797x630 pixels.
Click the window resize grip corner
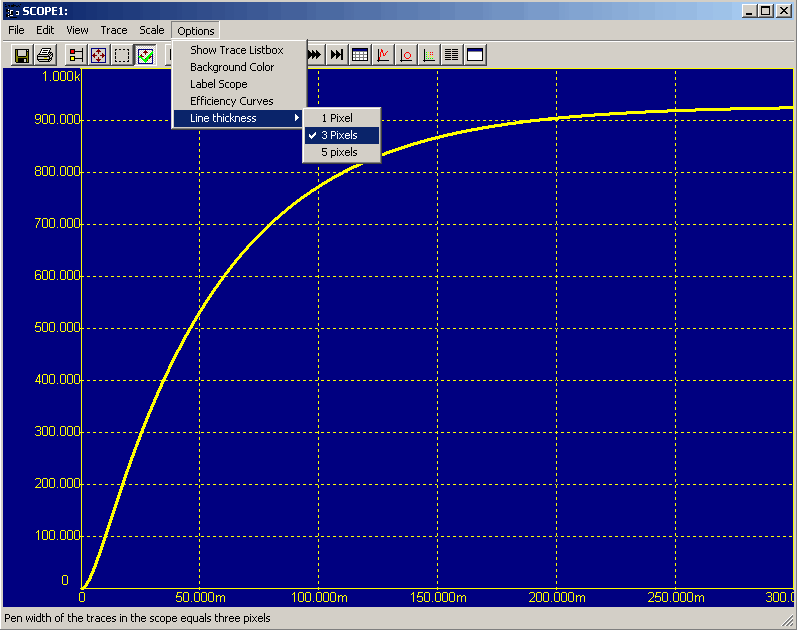(788, 621)
